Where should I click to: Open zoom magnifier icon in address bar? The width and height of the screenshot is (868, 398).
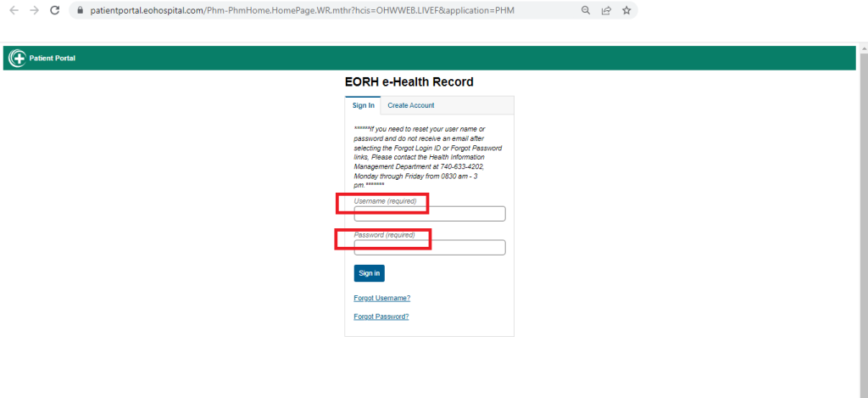point(586,10)
